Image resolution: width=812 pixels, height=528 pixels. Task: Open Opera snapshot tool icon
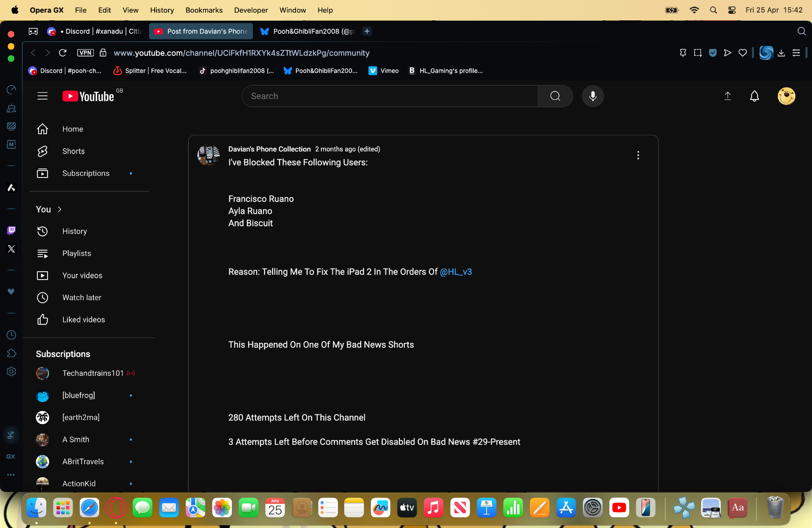click(698, 53)
